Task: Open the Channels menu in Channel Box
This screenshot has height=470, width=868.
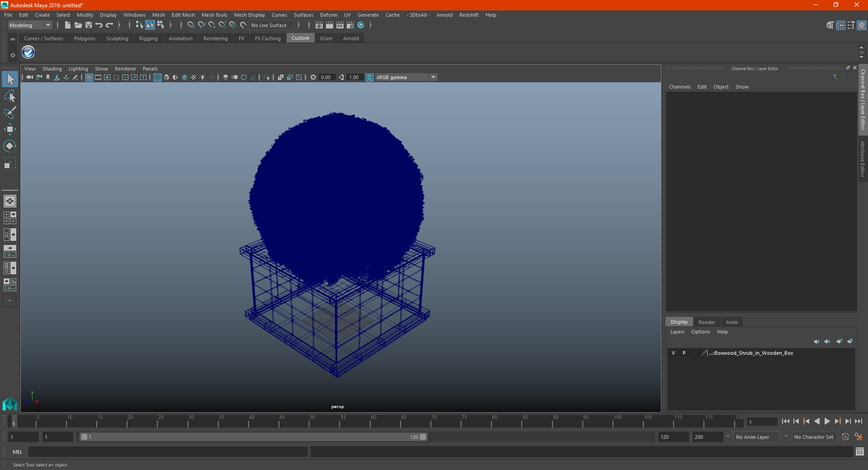Action: click(x=680, y=87)
